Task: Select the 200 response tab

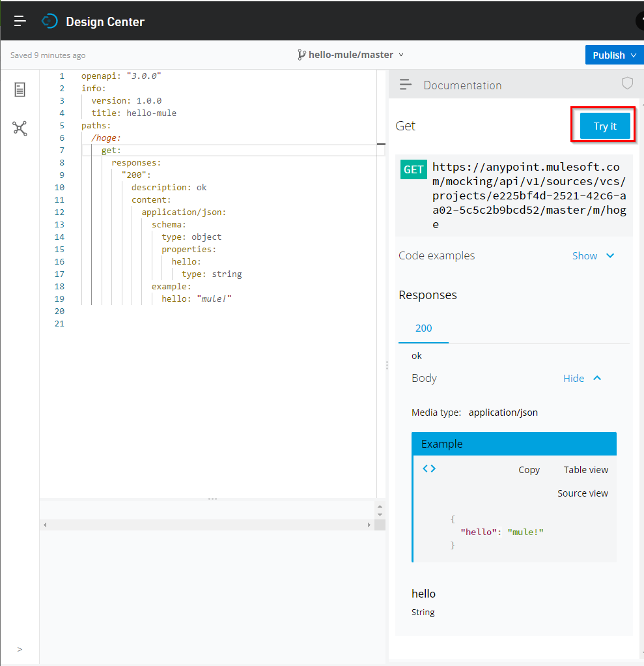Action: pos(423,328)
